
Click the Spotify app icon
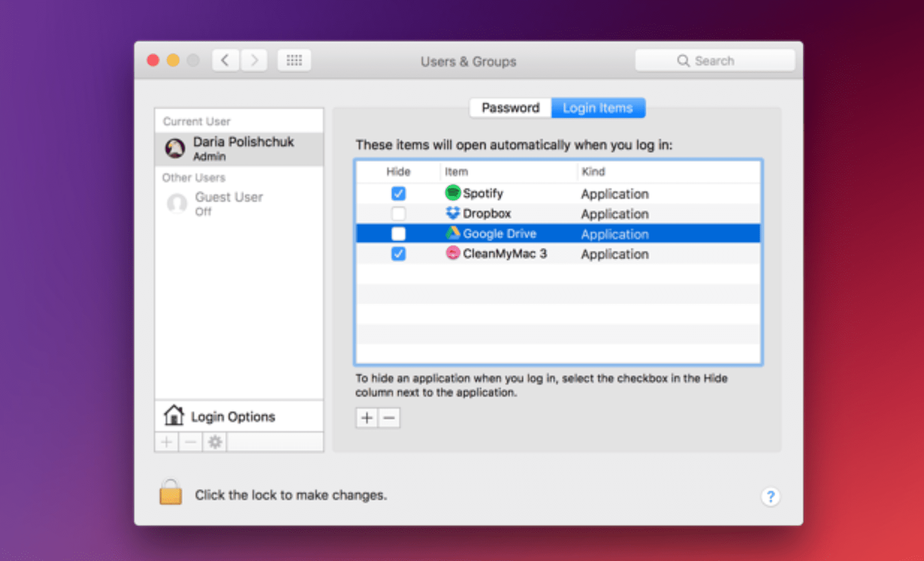pyautogui.click(x=452, y=192)
